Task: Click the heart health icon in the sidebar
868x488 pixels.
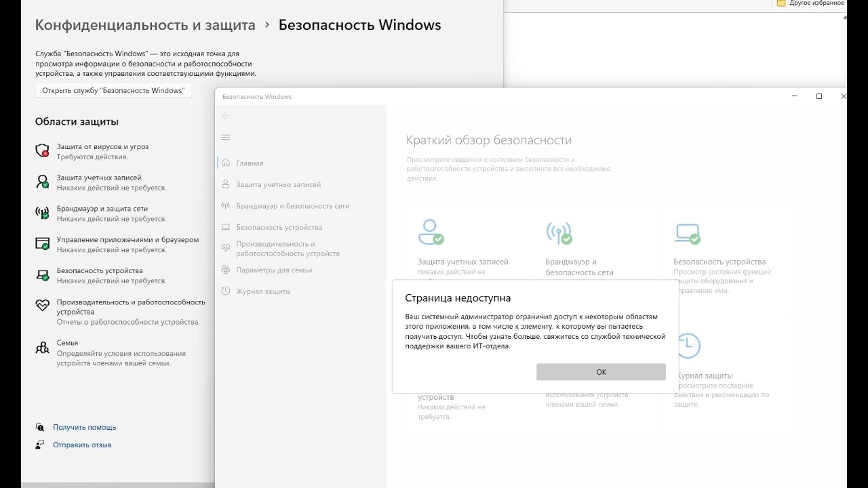Action: (226, 248)
